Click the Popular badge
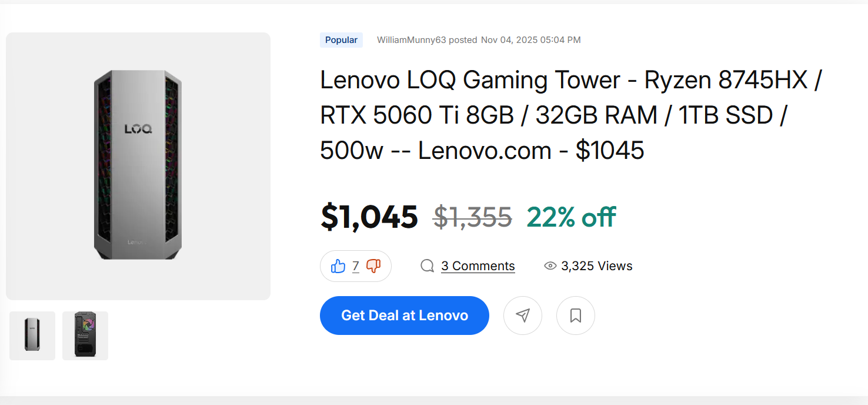The width and height of the screenshot is (868, 405). coord(341,40)
